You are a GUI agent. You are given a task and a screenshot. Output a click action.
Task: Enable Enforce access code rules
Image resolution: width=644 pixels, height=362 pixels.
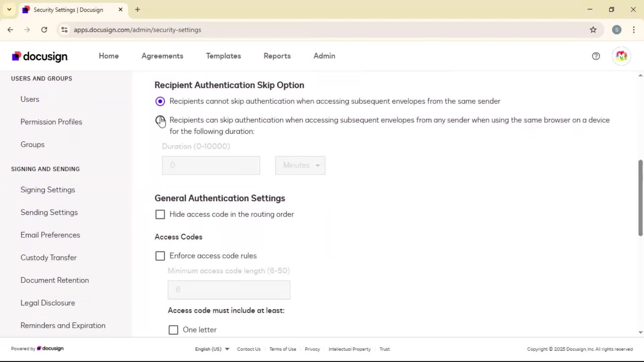(x=160, y=256)
